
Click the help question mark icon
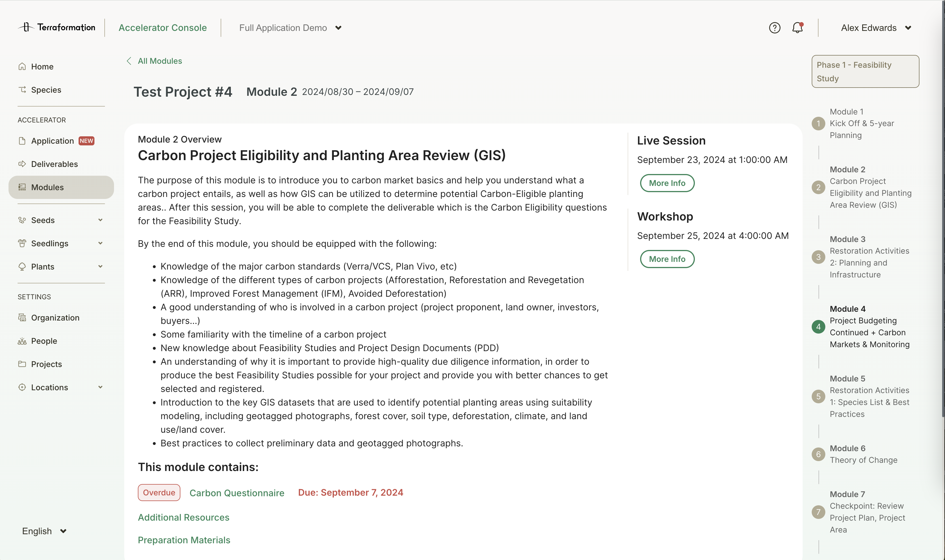774,28
